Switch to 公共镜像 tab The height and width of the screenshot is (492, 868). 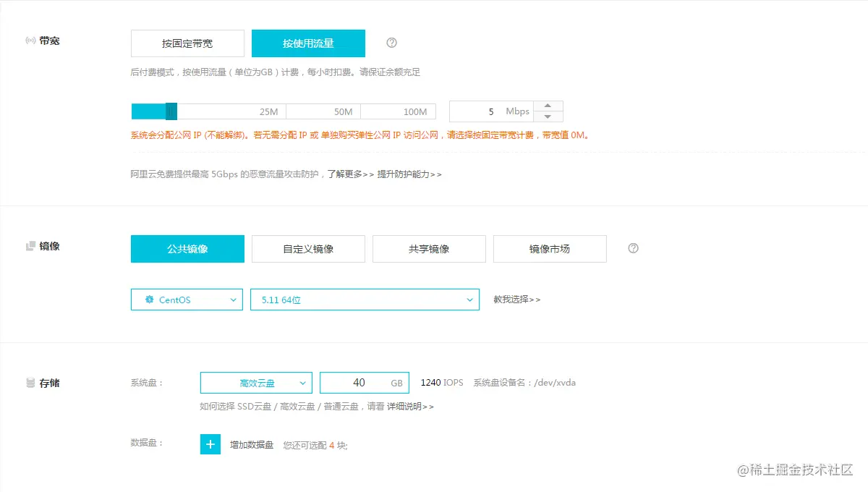[x=187, y=249]
